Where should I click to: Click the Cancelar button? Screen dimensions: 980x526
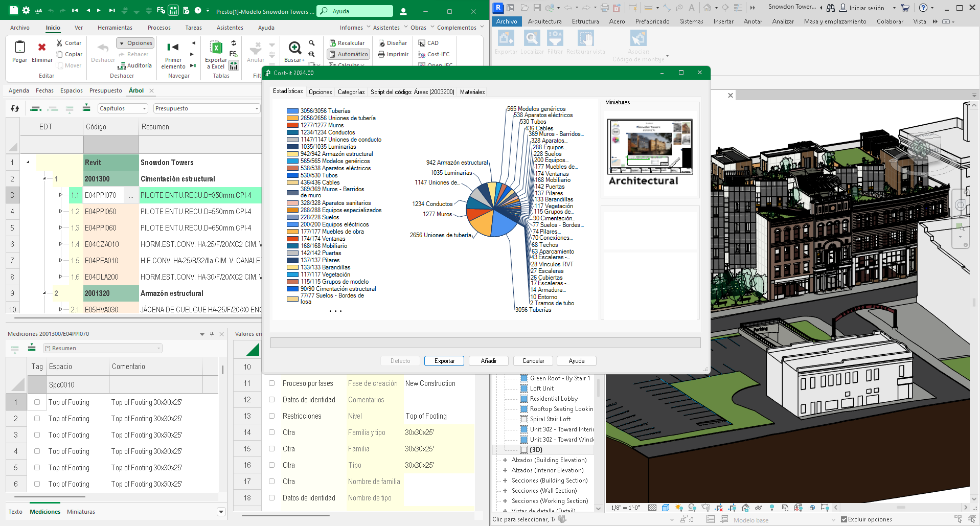pos(533,361)
